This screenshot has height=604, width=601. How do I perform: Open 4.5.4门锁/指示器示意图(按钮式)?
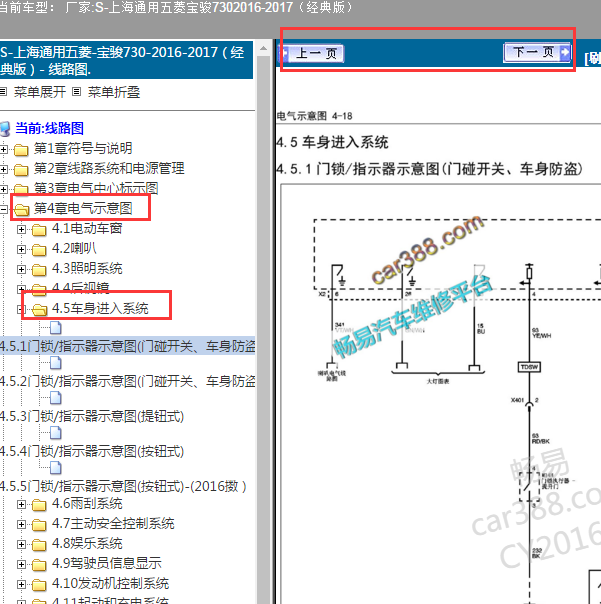[x=92, y=451]
